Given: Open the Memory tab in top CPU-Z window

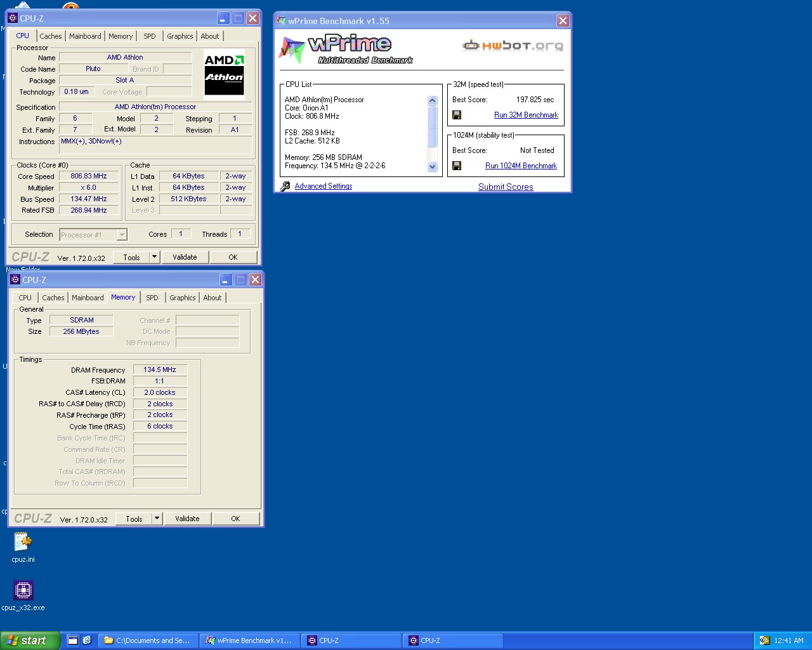Looking at the screenshot, I should (121, 36).
